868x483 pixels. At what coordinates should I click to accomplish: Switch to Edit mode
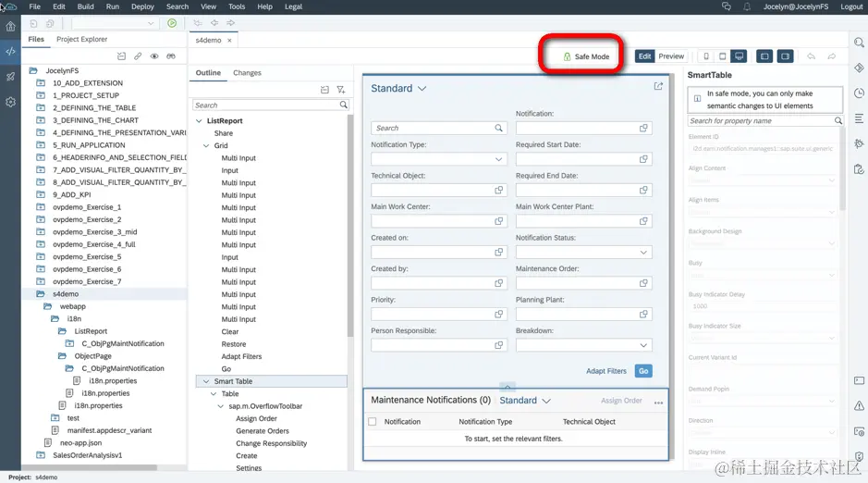pos(644,56)
